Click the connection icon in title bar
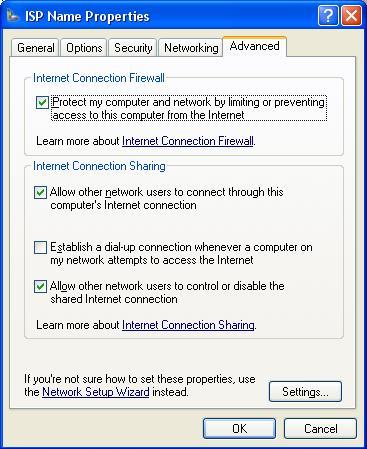The width and height of the screenshot is (367, 449). [13, 16]
